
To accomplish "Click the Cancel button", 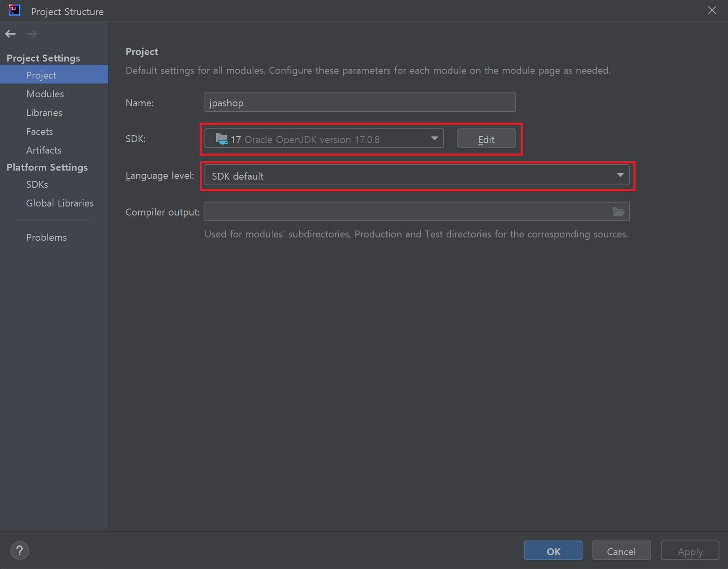I will [x=621, y=551].
